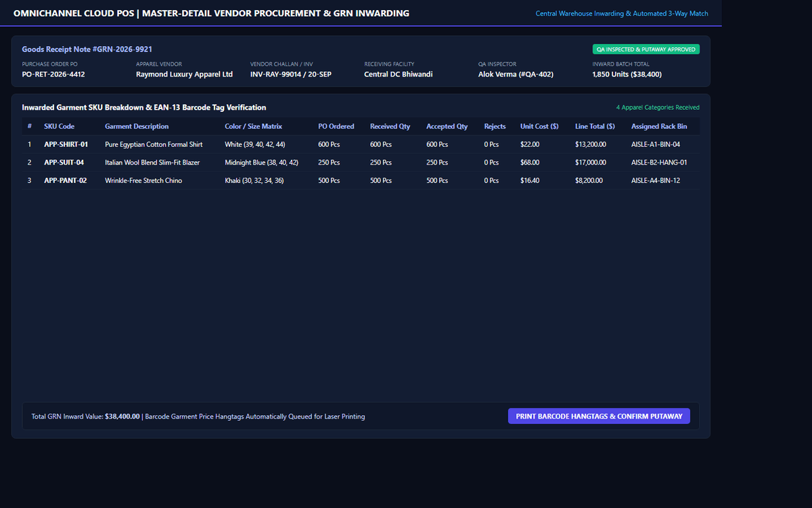Select SKU code APP-SUIT-04

[x=64, y=163]
